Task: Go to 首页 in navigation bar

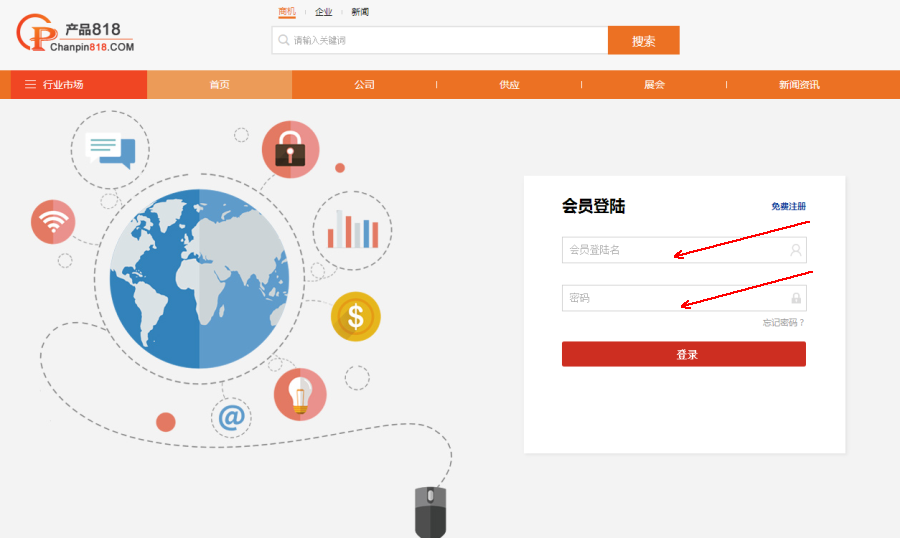Action: tap(219, 85)
